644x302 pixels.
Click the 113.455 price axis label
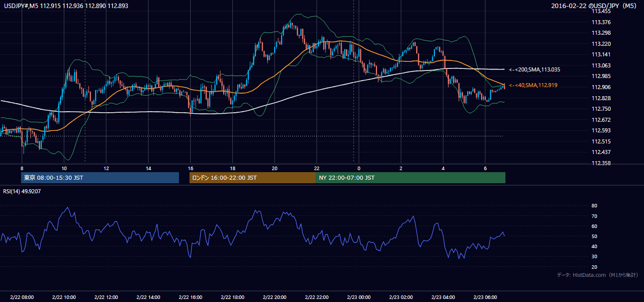(x=601, y=11)
